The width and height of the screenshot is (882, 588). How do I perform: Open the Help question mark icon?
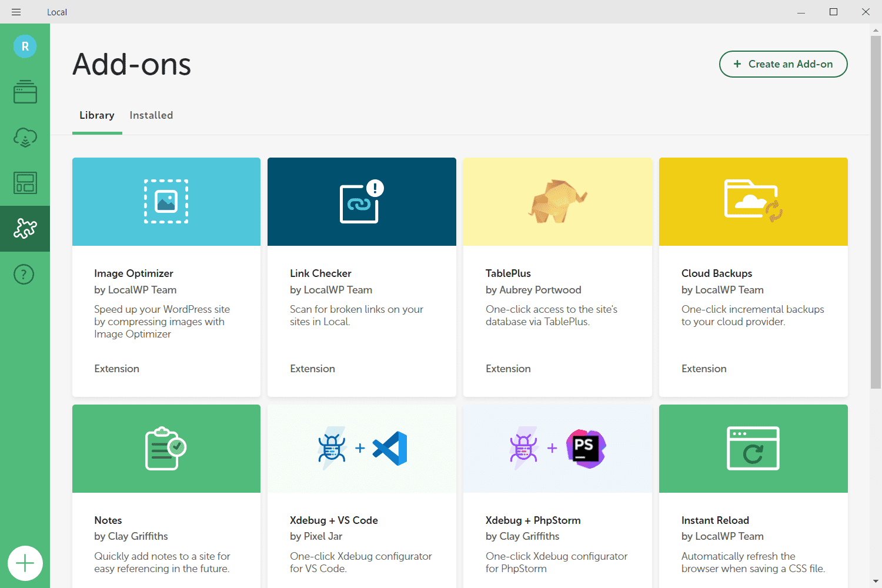click(25, 274)
